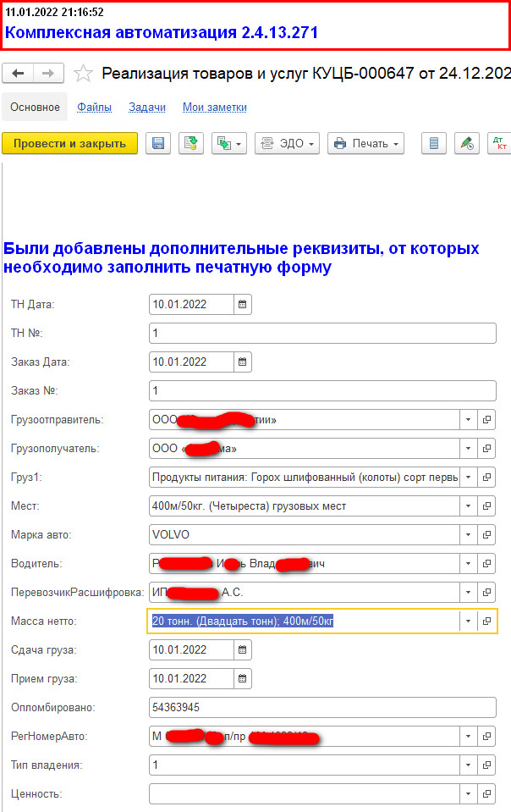Open the create-based-on dropdown button
Viewport: 511px width, 812px height.
click(228, 143)
